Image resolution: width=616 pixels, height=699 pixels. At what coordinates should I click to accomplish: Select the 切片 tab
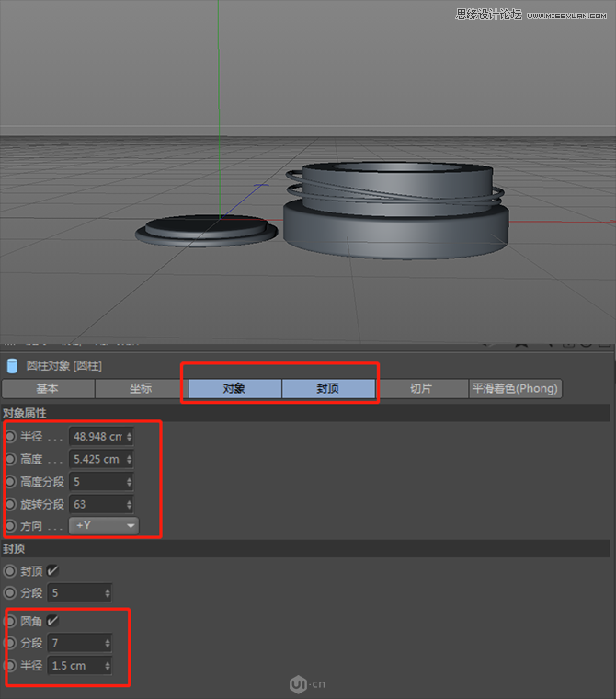pyautogui.click(x=421, y=388)
